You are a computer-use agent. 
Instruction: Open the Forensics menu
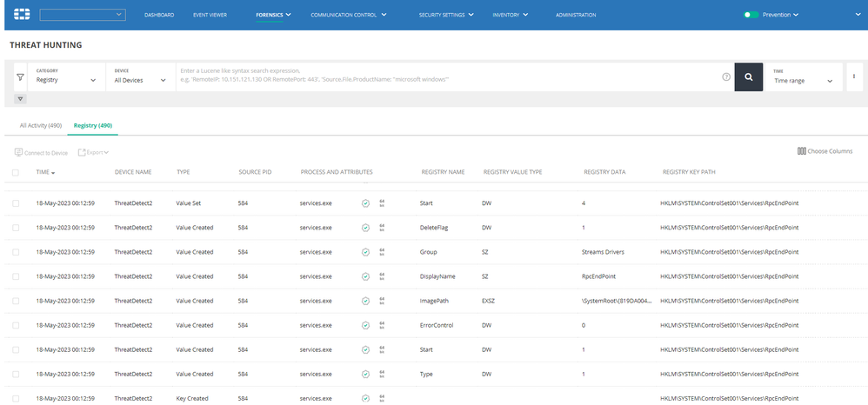pyautogui.click(x=273, y=15)
